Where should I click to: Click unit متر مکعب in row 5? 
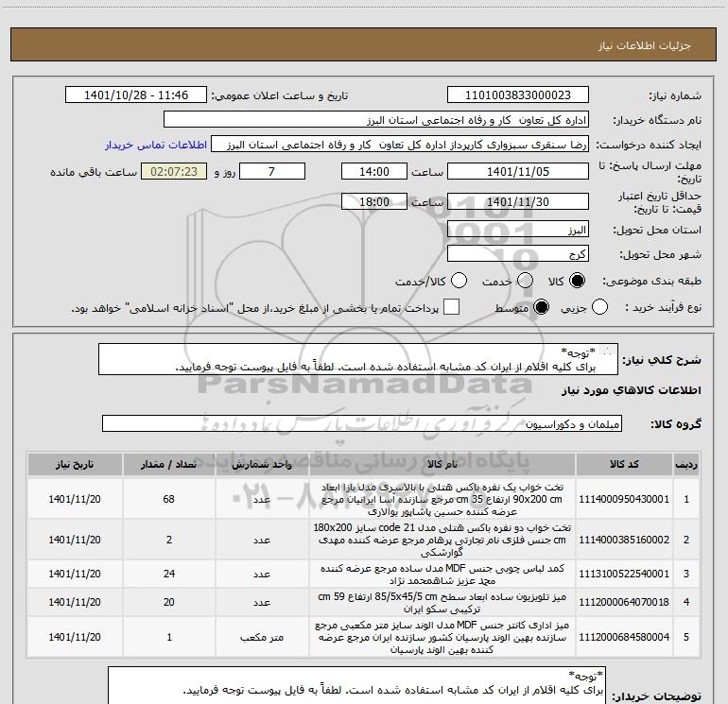point(262,637)
